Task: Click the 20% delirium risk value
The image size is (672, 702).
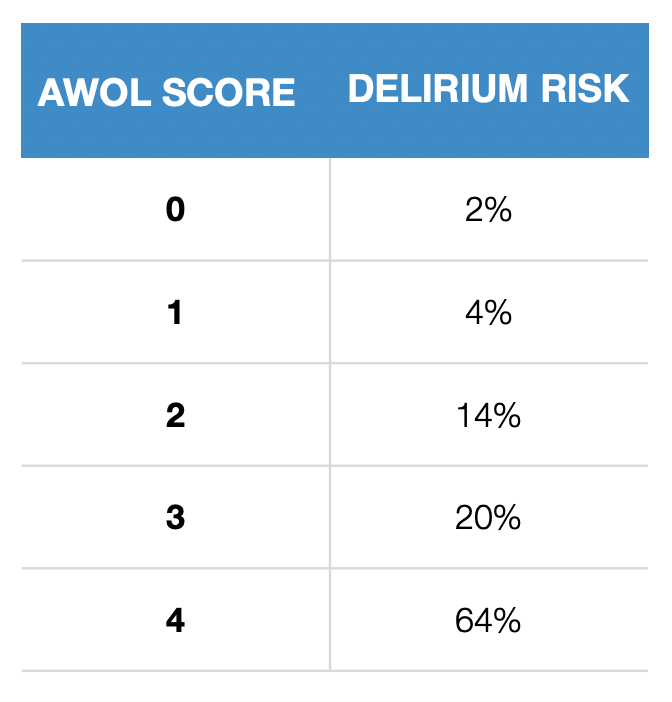Action: tap(489, 518)
